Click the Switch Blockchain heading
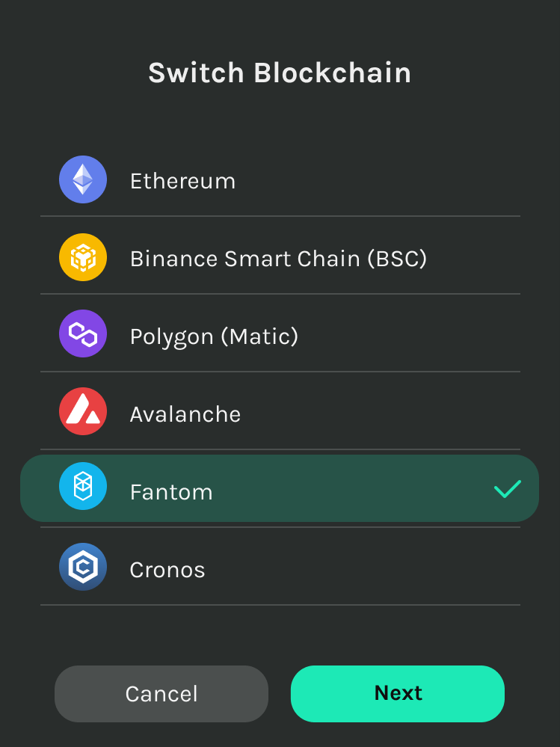Viewport: 560px width, 747px height. pyautogui.click(x=280, y=73)
